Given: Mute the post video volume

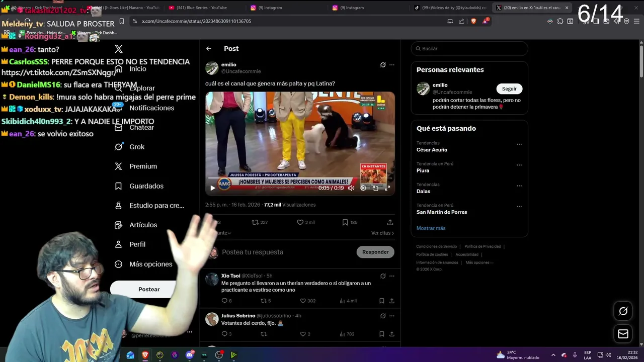Looking at the screenshot, I should (351, 188).
